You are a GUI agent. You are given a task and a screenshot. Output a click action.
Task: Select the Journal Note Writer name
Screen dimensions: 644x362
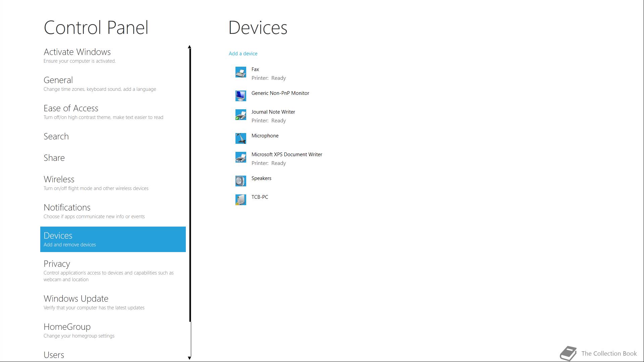tap(273, 112)
